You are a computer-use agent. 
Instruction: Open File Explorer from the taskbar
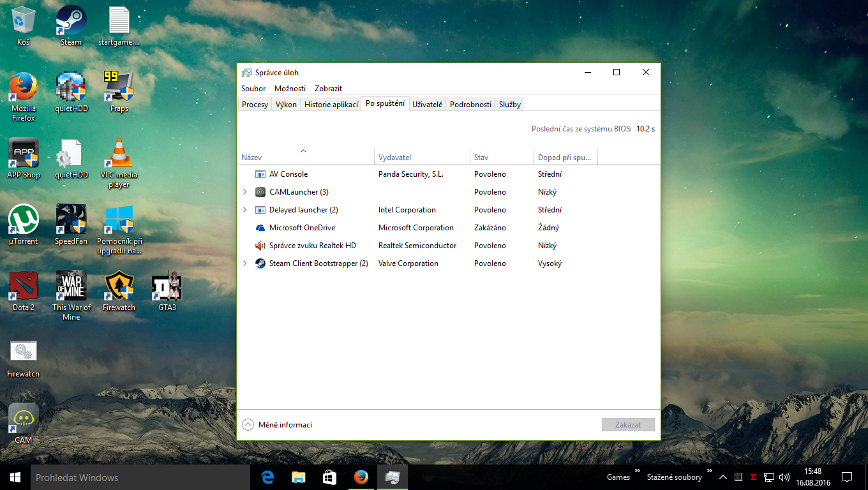pos(298,477)
